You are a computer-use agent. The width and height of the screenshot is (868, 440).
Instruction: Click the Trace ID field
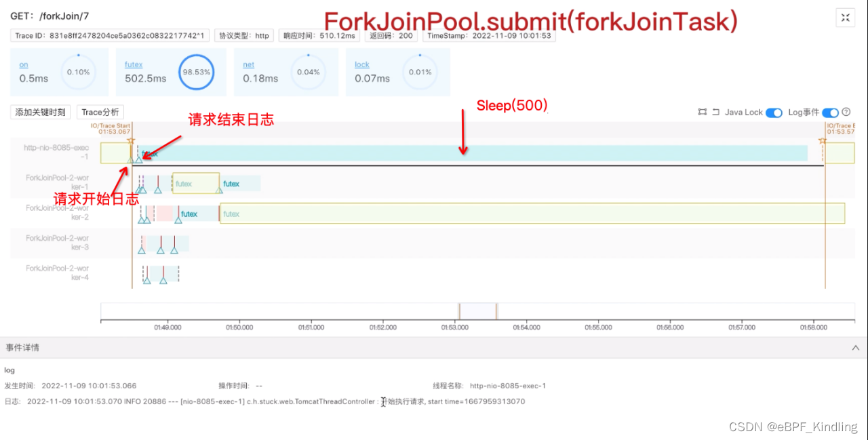coord(110,36)
